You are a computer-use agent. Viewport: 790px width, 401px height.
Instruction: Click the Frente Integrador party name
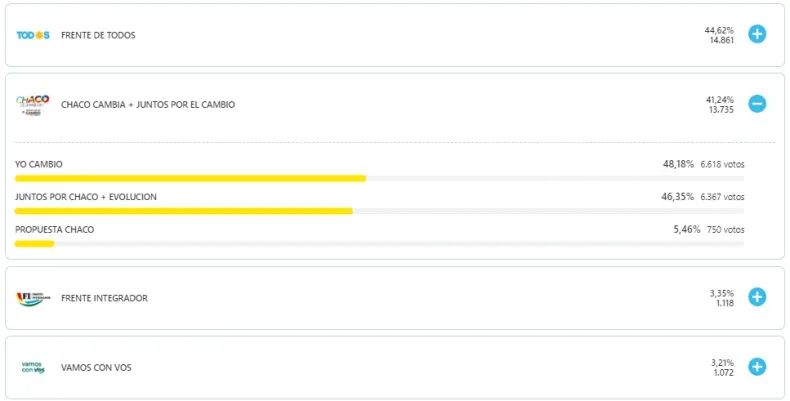pos(104,298)
